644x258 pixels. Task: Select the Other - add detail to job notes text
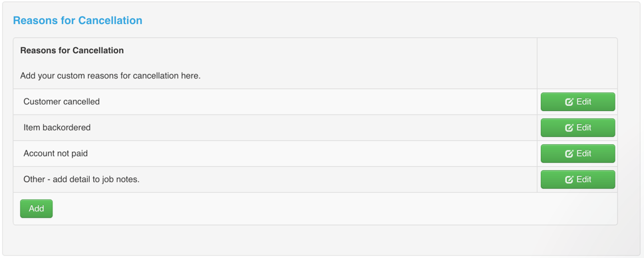tap(81, 180)
